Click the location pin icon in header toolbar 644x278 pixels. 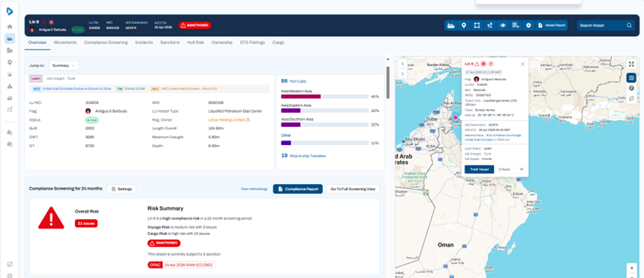click(x=464, y=26)
